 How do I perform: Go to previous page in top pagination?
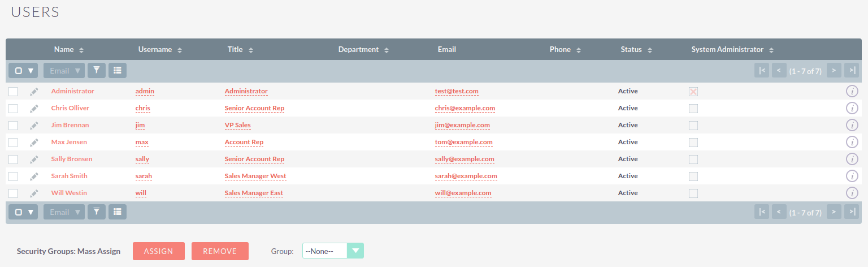[x=779, y=70]
